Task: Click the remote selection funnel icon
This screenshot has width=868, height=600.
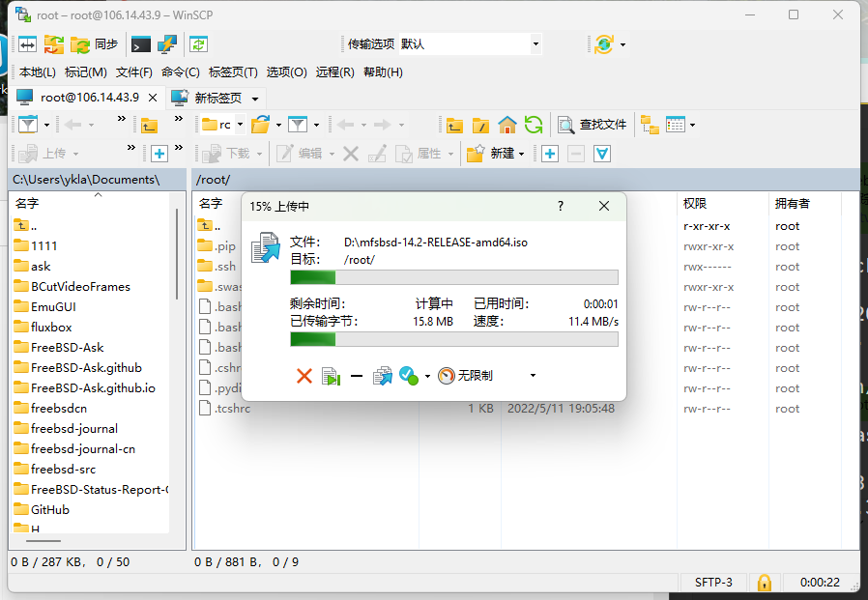Action: (x=602, y=154)
